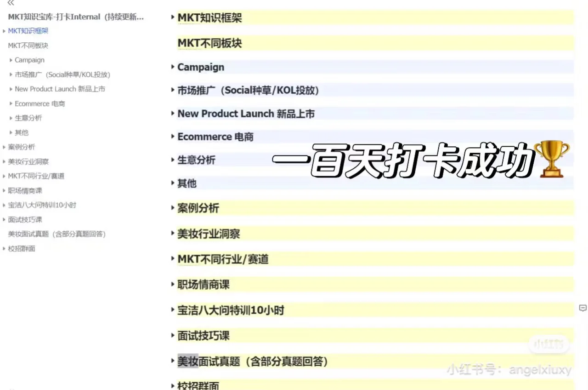Expand Campaign arrow in the sidebar

coord(11,60)
